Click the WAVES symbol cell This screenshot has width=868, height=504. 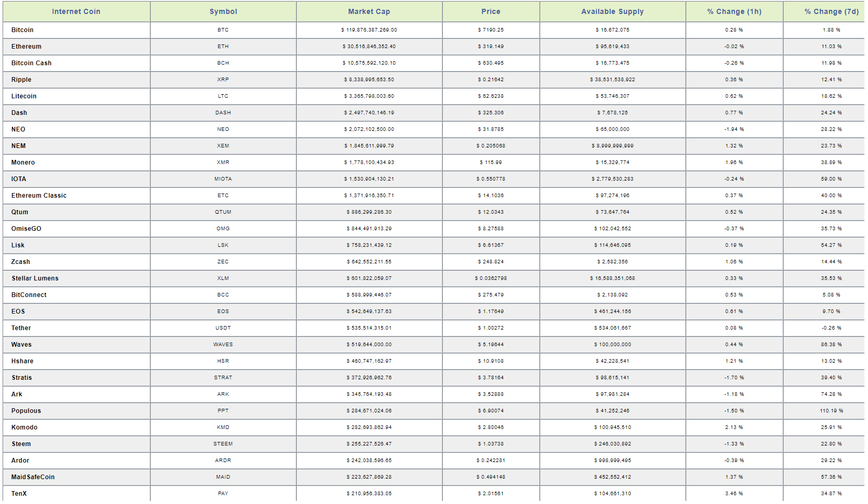(x=223, y=345)
